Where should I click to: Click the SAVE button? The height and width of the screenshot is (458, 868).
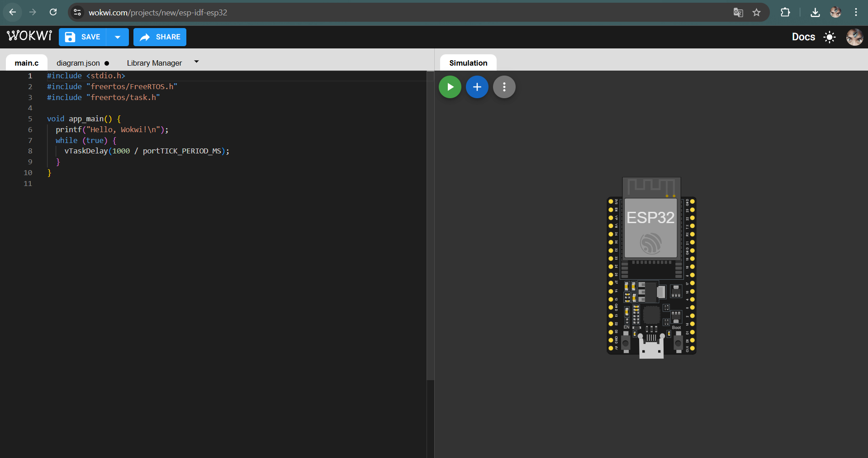pos(82,37)
